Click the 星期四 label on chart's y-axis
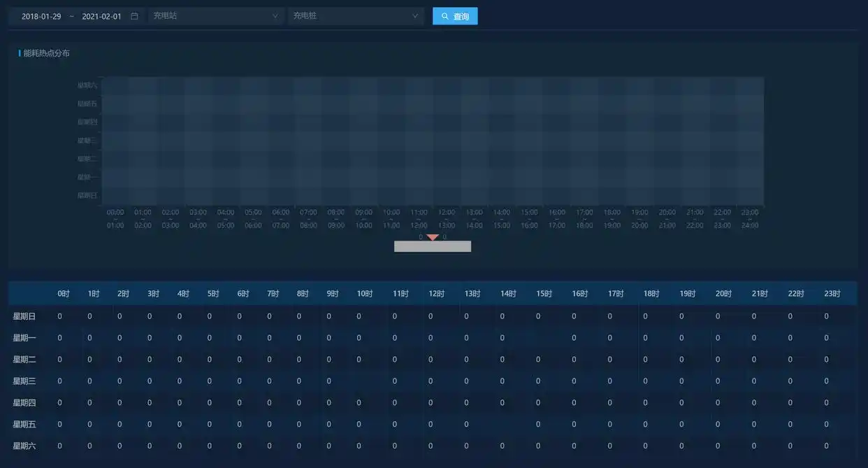This screenshot has height=468, width=868. pos(87,122)
